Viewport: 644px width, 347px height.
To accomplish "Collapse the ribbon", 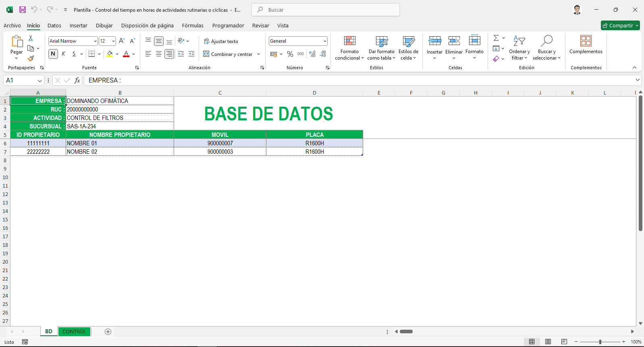I will pos(634,68).
